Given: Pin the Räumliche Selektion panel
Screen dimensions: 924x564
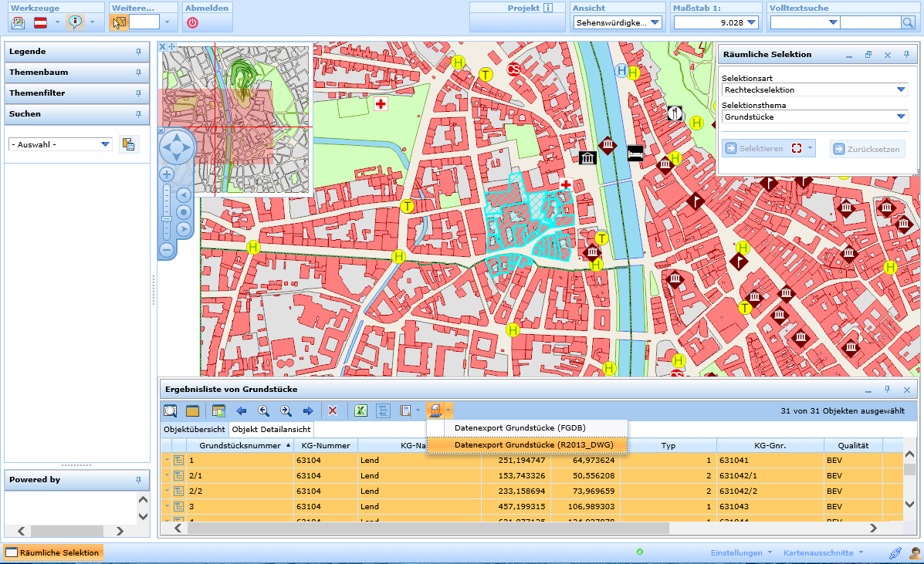Looking at the screenshot, I should pyautogui.click(x=905, y=54).
